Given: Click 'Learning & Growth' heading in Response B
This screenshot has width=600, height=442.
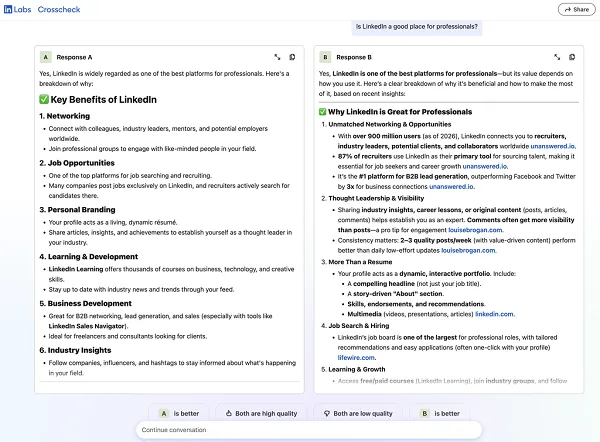Looking at the screenshot, I should point(357,369).
